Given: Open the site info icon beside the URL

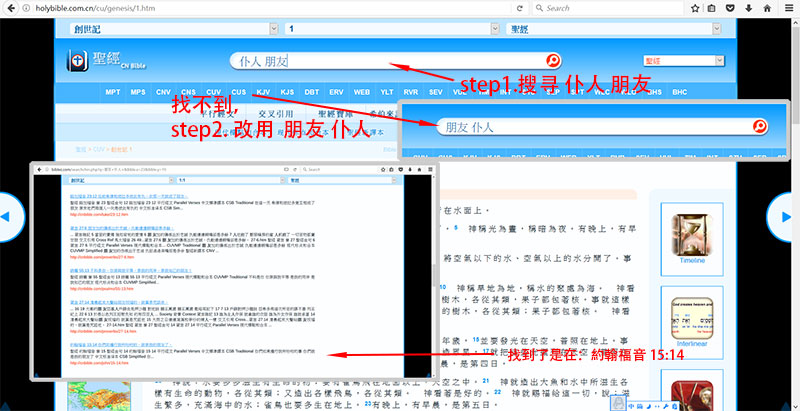Looking at the screenshot, I should click(27, 8).
